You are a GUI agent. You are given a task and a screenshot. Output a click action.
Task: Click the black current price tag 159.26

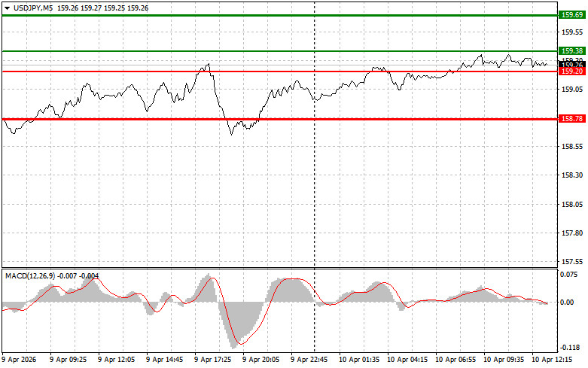tap(571, 65)
